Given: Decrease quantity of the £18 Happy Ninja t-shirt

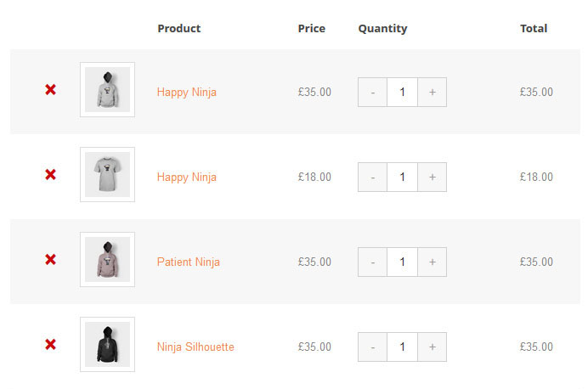Looking at the screenshot, I should click(x=372, y=177).
